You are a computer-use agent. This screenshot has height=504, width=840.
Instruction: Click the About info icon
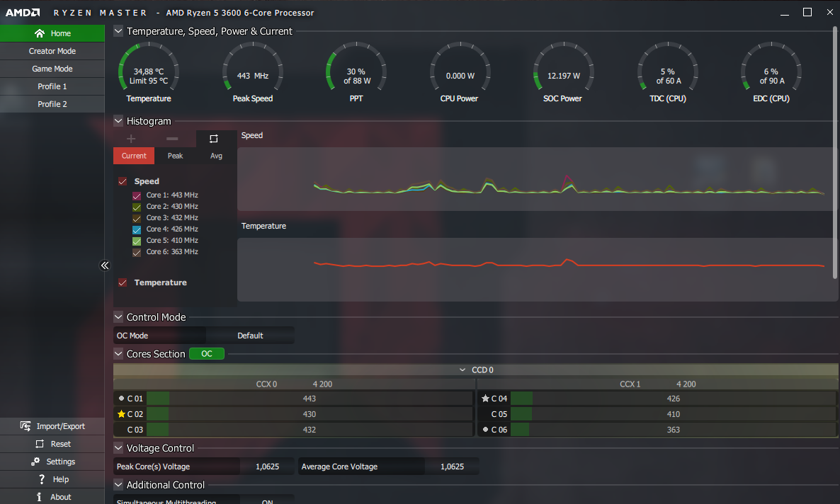click(x=40, y=497)
